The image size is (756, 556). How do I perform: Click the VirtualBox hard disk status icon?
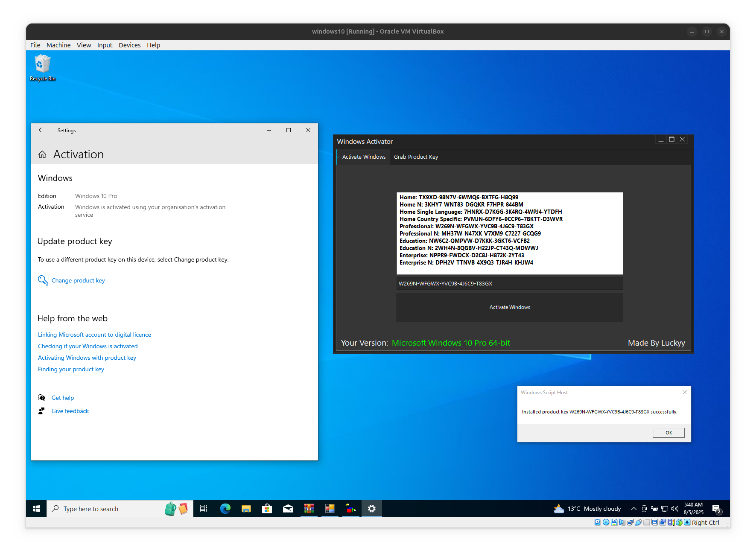point(597,522)
